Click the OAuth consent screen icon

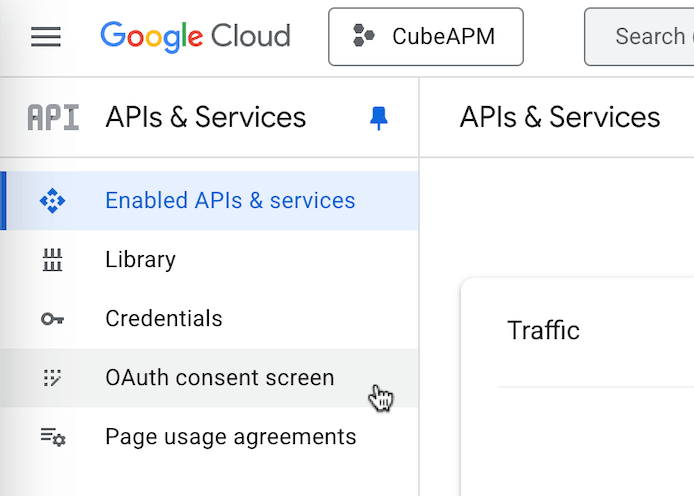pyautogui.click(x=52, y=378)
